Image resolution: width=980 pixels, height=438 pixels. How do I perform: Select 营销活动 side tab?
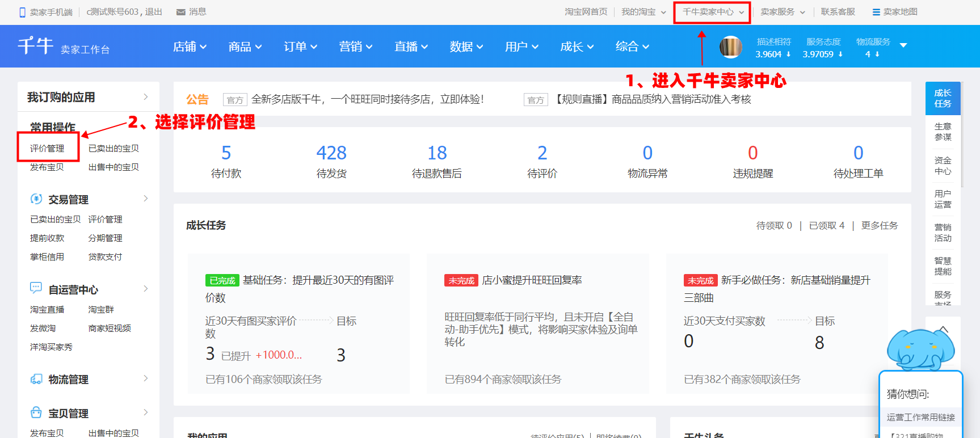click(943, 233)
